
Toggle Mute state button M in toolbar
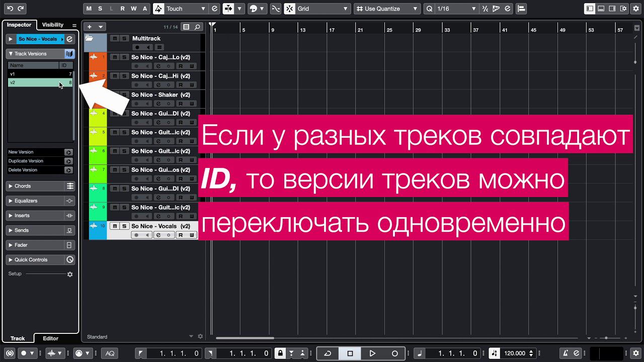coord(89,9)
